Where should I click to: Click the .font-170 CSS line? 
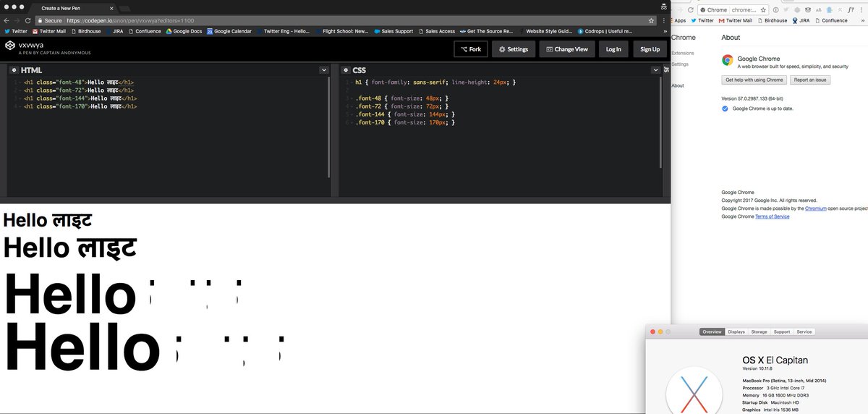pos(404,122)
